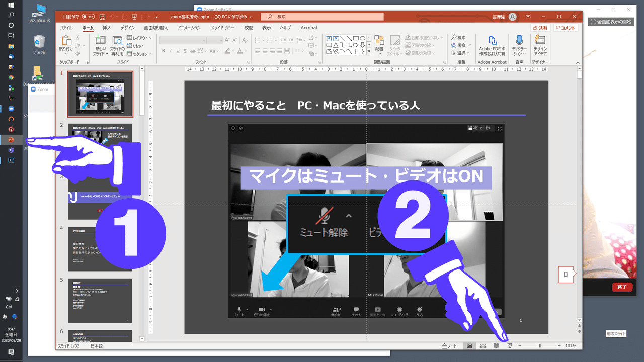Image resolution: width=644 pixels, height=362 pixels.
Task: Click the Underline U icon
Action: pos(179,51)
